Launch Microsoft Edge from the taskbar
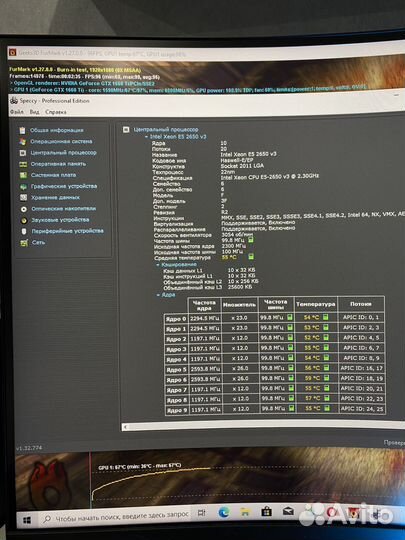This screenshot has height=540, width=405. [224, 513]
